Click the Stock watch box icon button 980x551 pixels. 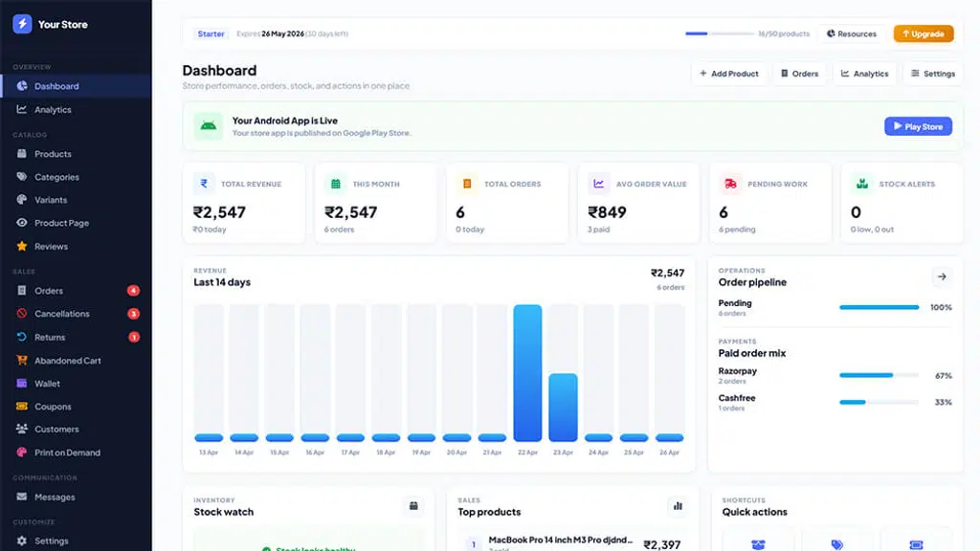[x=413, y=506]
